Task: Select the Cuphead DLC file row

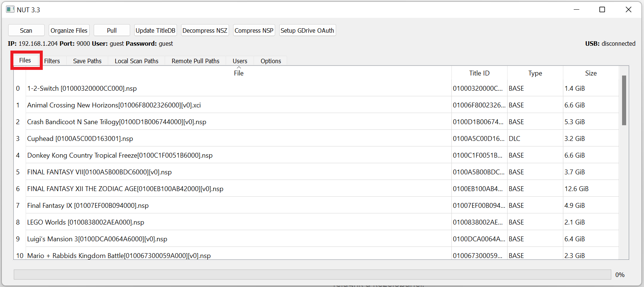Action: [80, 139]
